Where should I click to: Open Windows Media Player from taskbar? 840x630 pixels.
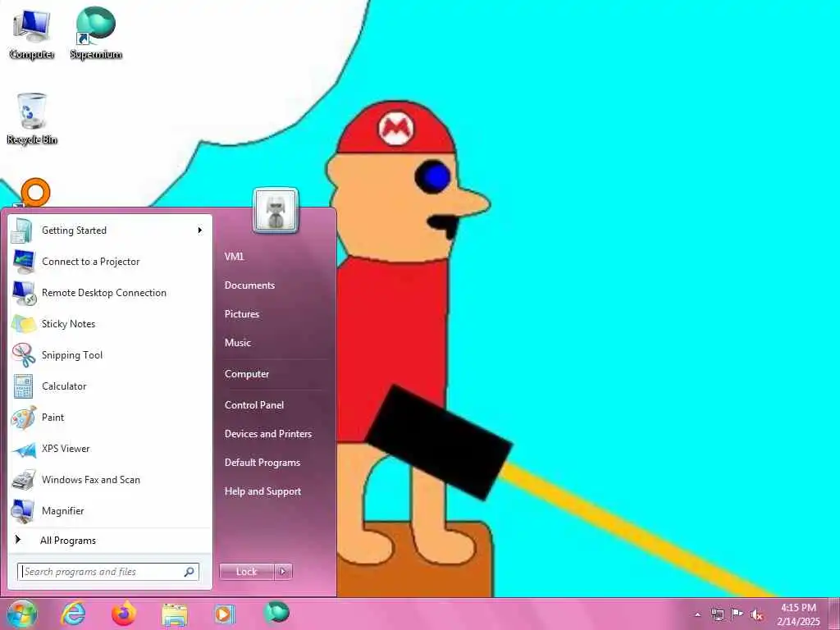click(225, 614)
